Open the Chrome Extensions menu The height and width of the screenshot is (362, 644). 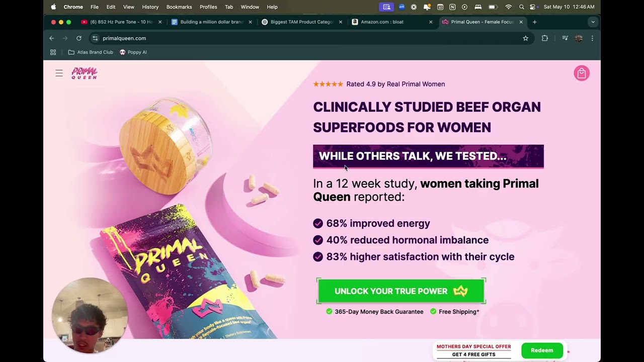tap(544, 38)
